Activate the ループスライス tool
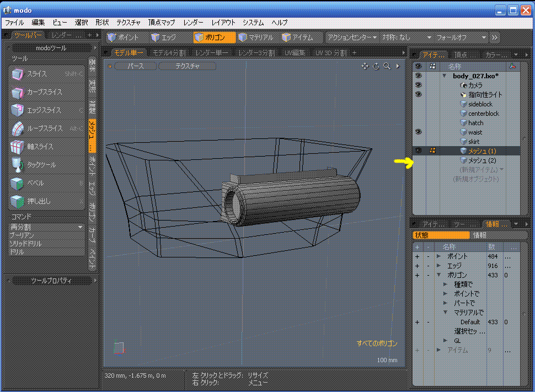 [44, 128]
